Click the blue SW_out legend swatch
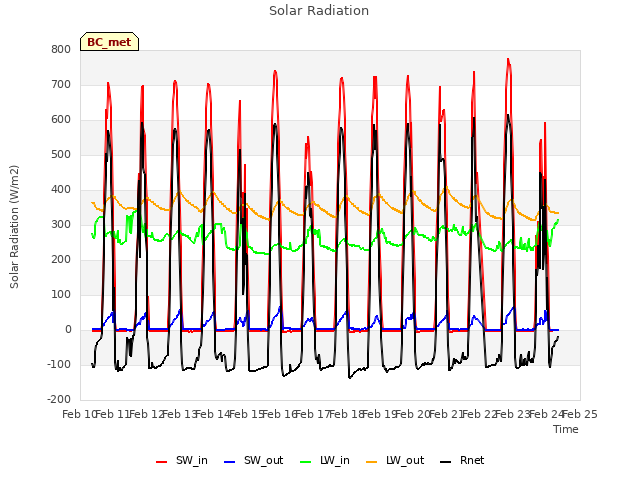Screen dimensions: 640x480 click(x=230, y=462)
